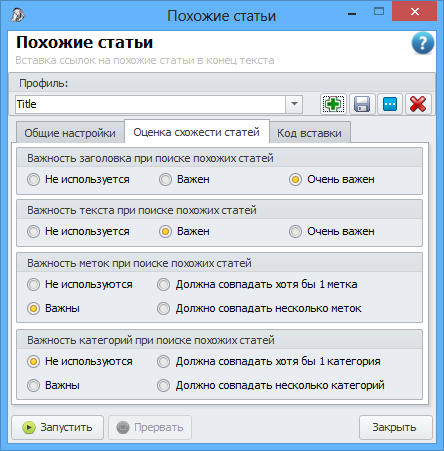Minimize the Похожие статьи window

[352, 13]
